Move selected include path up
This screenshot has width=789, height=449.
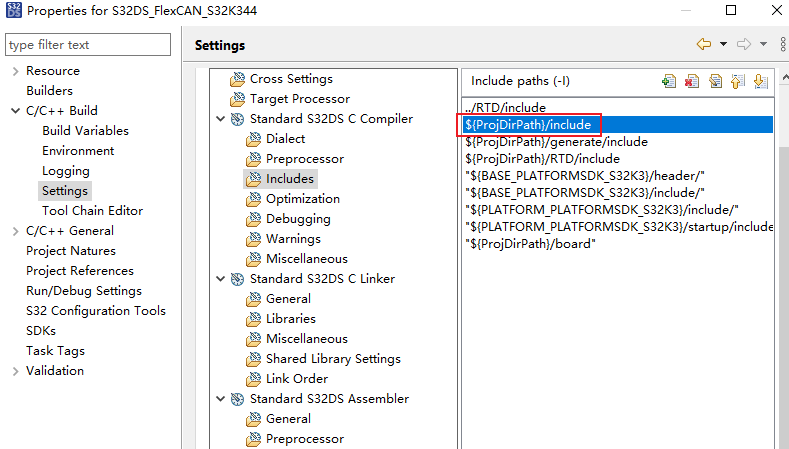click(x=738, y=81)
